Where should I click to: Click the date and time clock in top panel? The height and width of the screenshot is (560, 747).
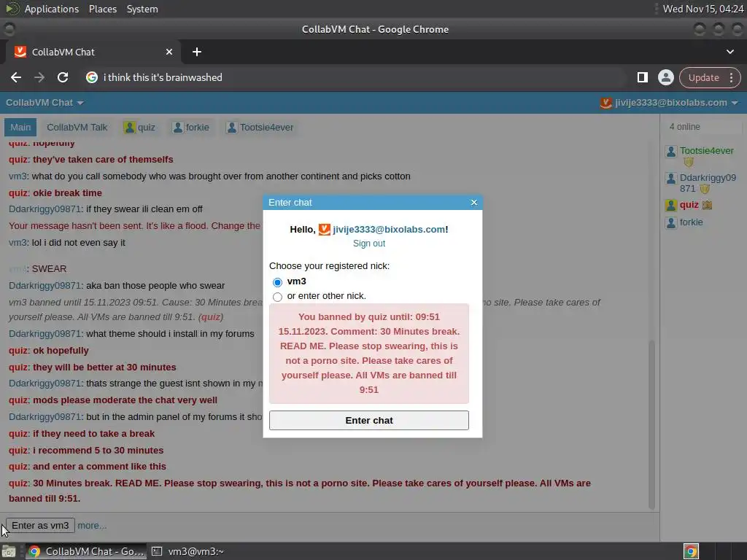(x=703, y=9)
